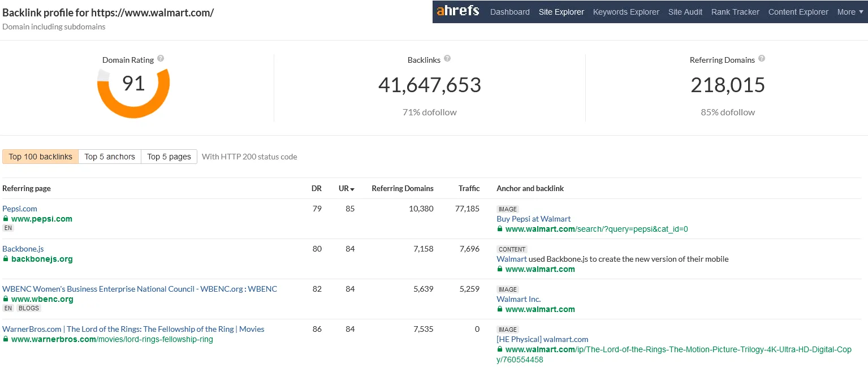
Task: Open the More dropdown menu
Action: point(850,12)
